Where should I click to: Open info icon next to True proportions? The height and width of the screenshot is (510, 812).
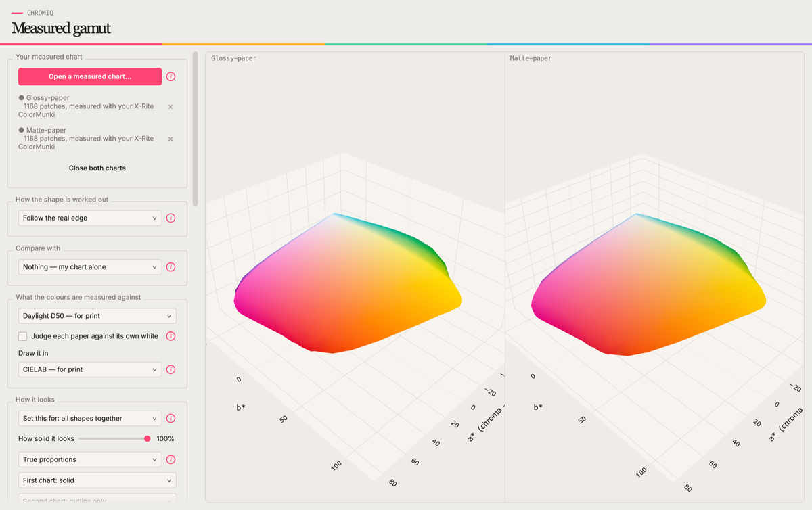point(171,459)
